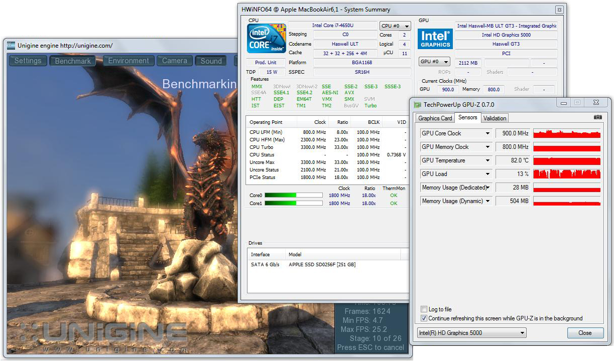This screenshot has height=364, width=614.
Task: Open the Sound menu in Unigine
Action: 211,61
